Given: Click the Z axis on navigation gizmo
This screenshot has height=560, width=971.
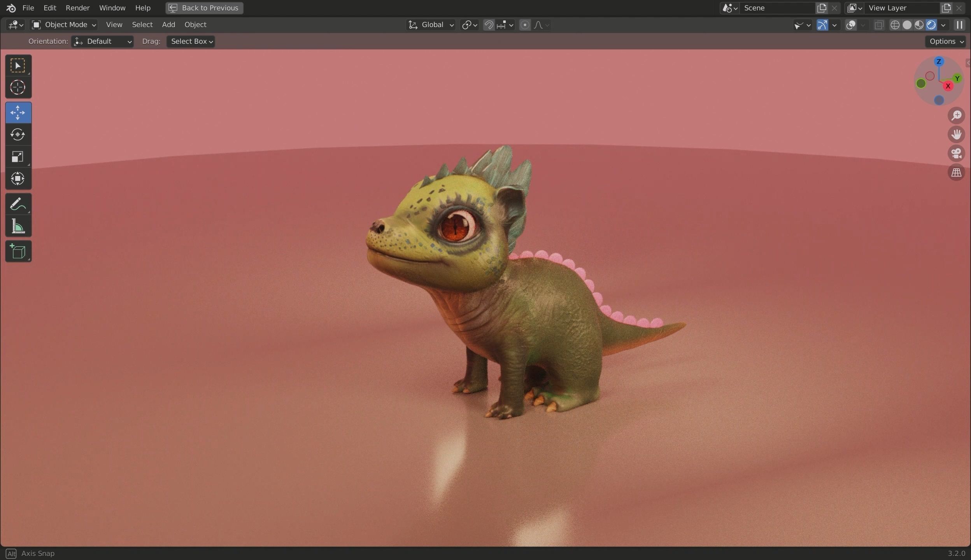Looking at the screenshot, I should coord(939,61).
